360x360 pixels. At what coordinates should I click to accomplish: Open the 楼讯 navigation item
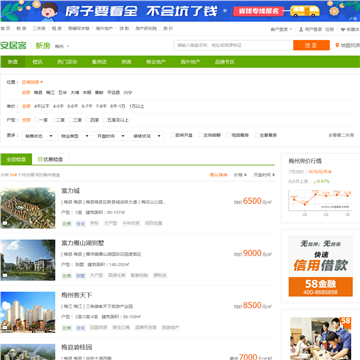[37, 62]
